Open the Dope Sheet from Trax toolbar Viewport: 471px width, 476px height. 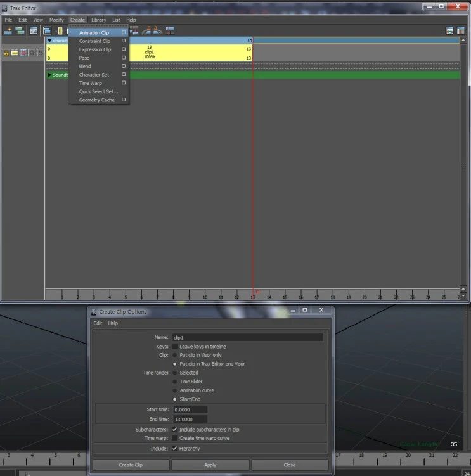pos(461,30)
